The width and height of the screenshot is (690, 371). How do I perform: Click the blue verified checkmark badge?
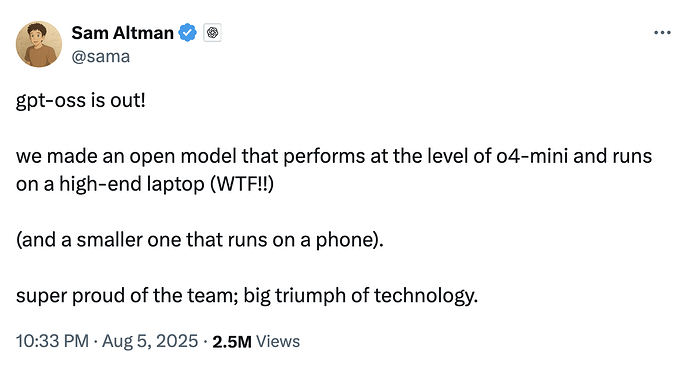tap(187, 33)
